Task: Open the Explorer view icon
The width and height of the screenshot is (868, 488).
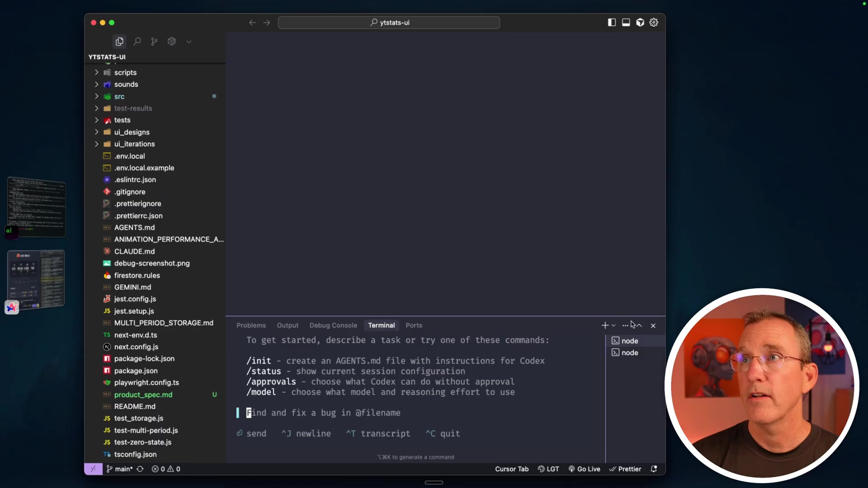Action: point(119,42)
